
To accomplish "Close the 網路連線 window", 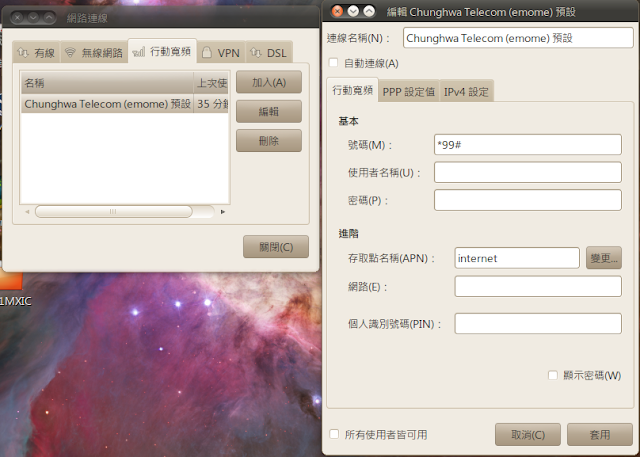I will (x=17, y=18).
